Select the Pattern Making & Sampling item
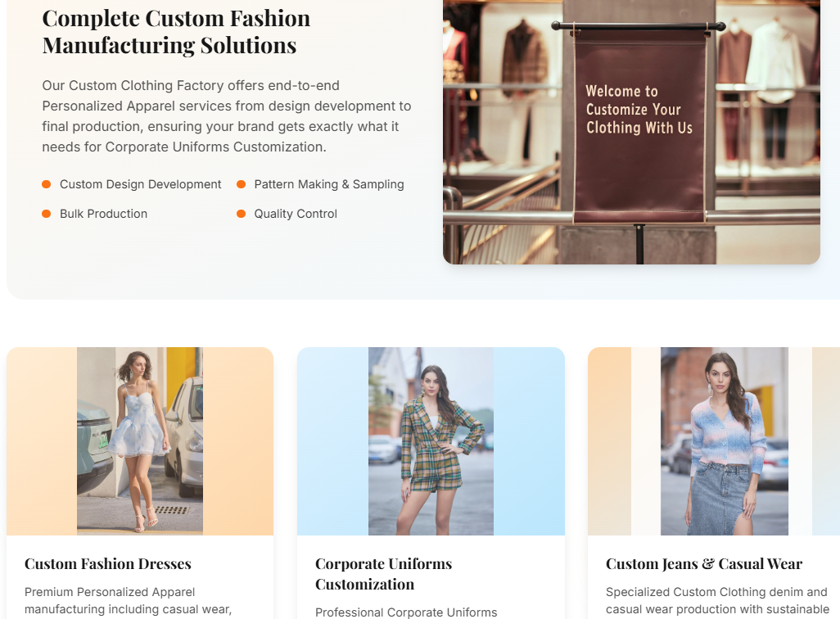 point(328,184)
